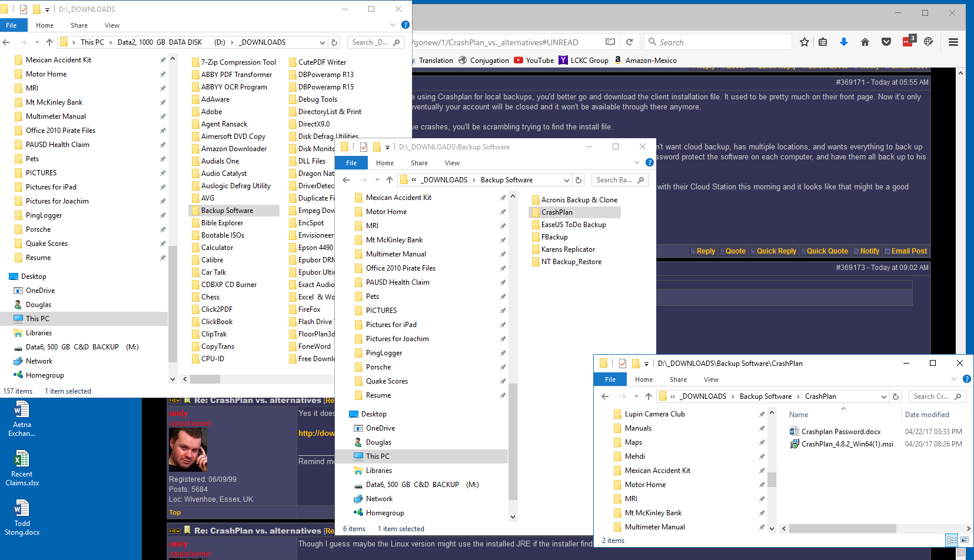Switch CrashPlan window to details view
Screen dimensions: 974x560
point(952,540)
